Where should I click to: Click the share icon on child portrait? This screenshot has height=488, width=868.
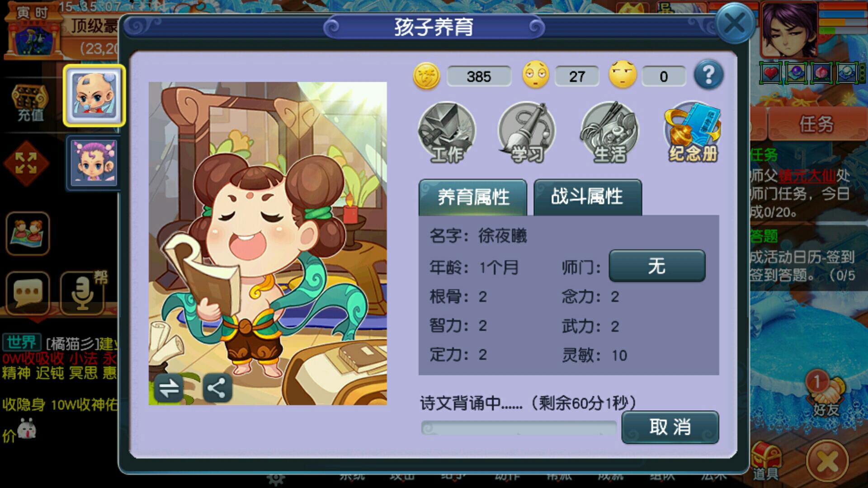coord(217,388)
